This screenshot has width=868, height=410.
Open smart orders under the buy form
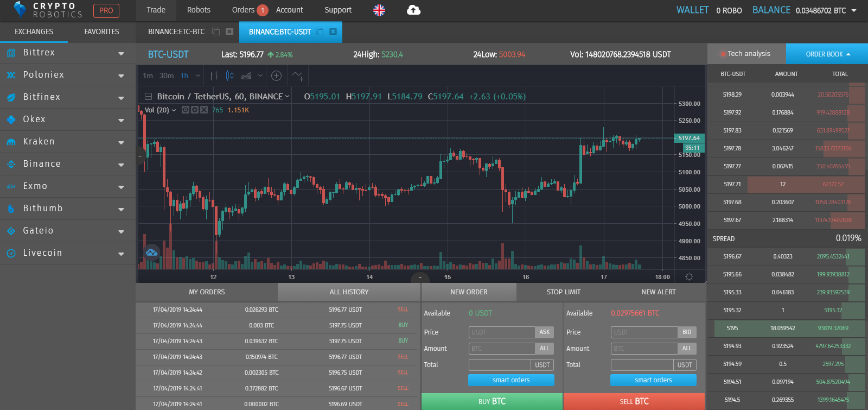[x=511, y=380]
